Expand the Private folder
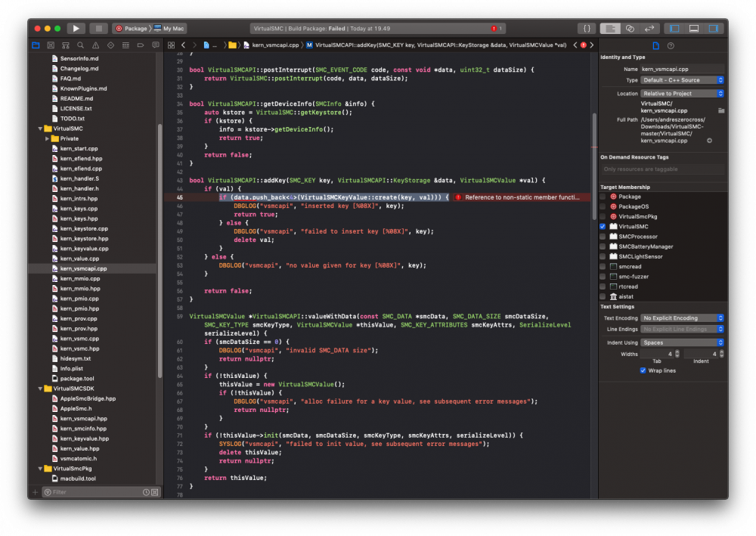The image size is (756, 536). (47, 139)
